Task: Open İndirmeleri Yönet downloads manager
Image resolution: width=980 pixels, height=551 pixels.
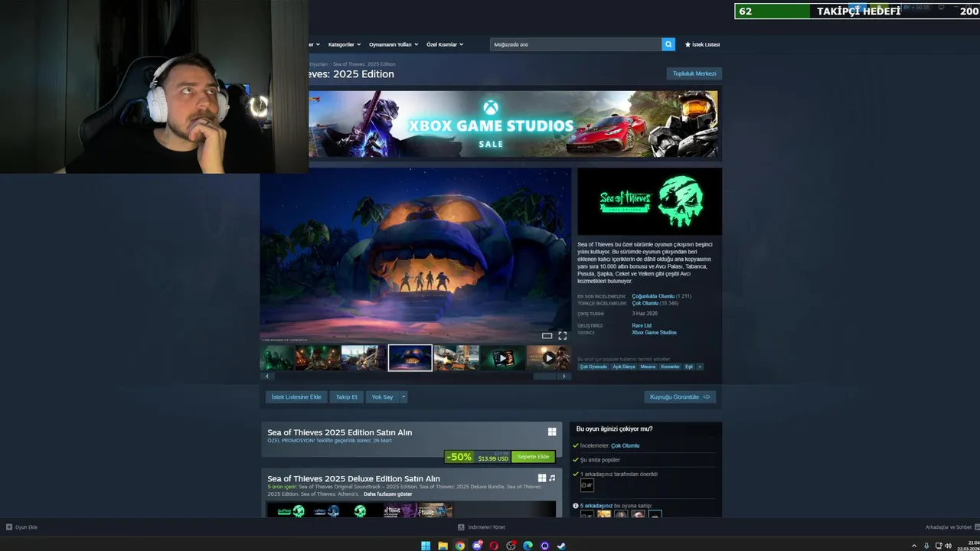Action: coord(482,527)
